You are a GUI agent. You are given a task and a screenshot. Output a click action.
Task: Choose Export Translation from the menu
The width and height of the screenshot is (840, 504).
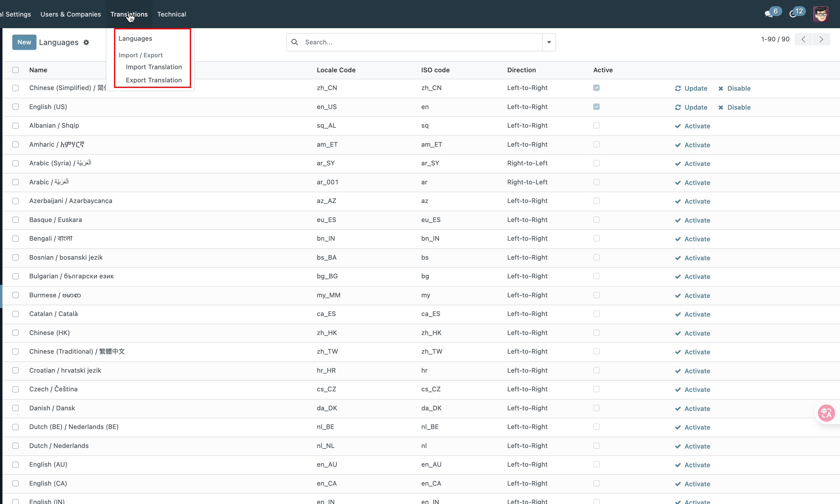(154, 80)
